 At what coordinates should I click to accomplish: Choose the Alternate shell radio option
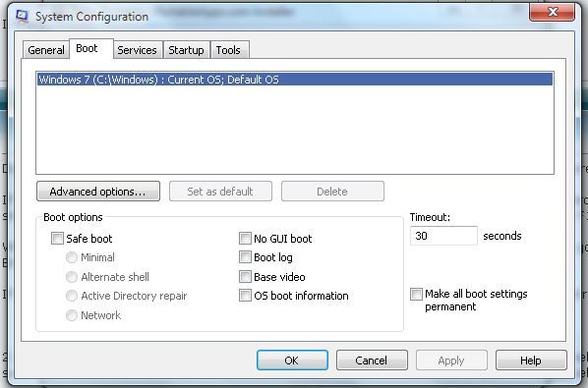coord(71,277)
